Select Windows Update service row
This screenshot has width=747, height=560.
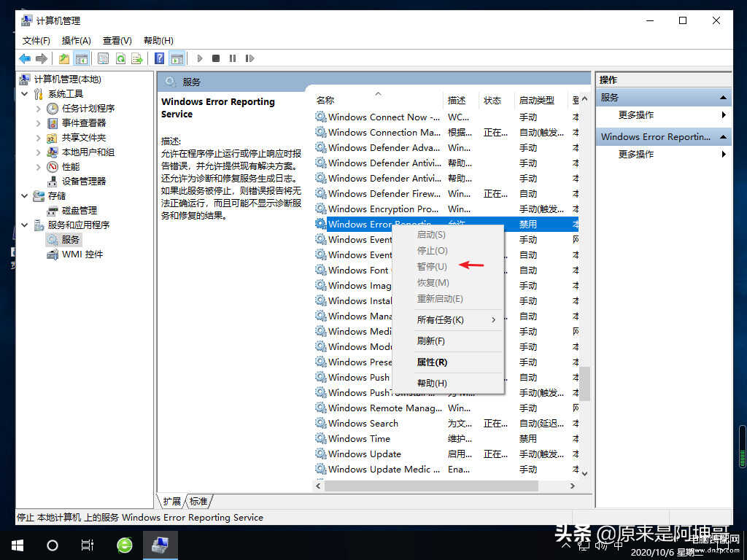tap(446, 454)
